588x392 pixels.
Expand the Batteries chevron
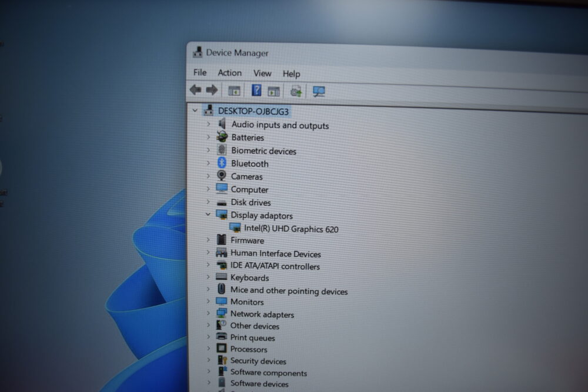pyautogui.click(x=209, y=137)
